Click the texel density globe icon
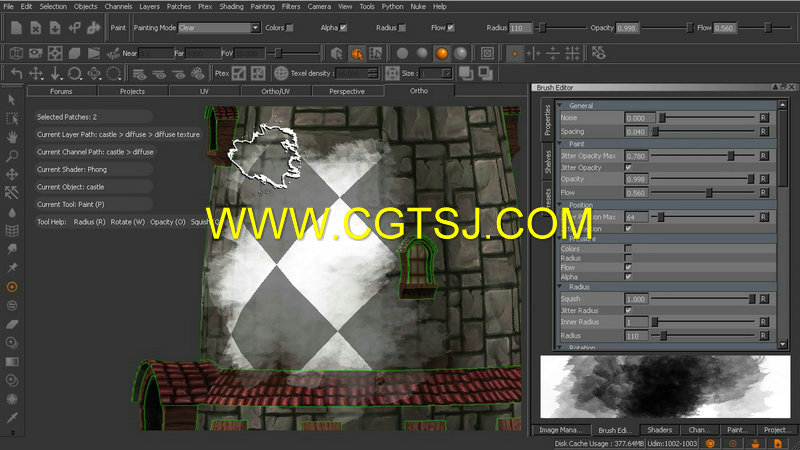 281,73
